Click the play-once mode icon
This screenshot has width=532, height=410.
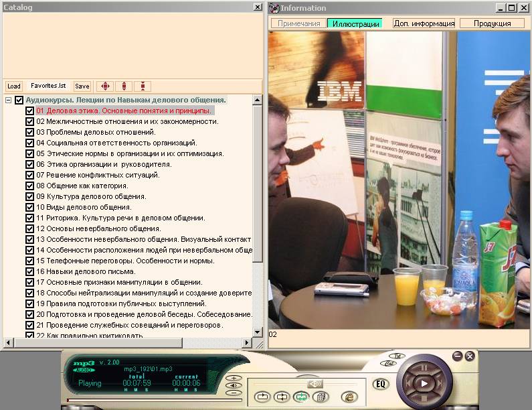click(x=262, y=397)
